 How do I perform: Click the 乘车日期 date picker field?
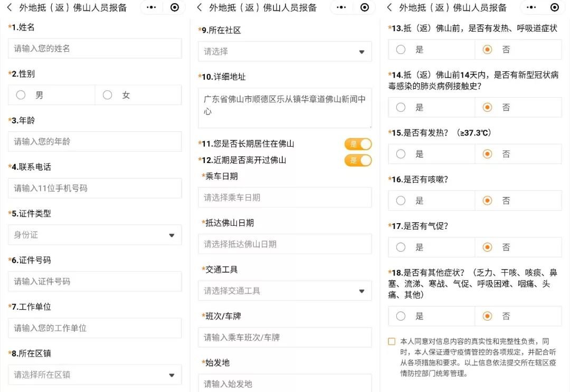(285, 197)
